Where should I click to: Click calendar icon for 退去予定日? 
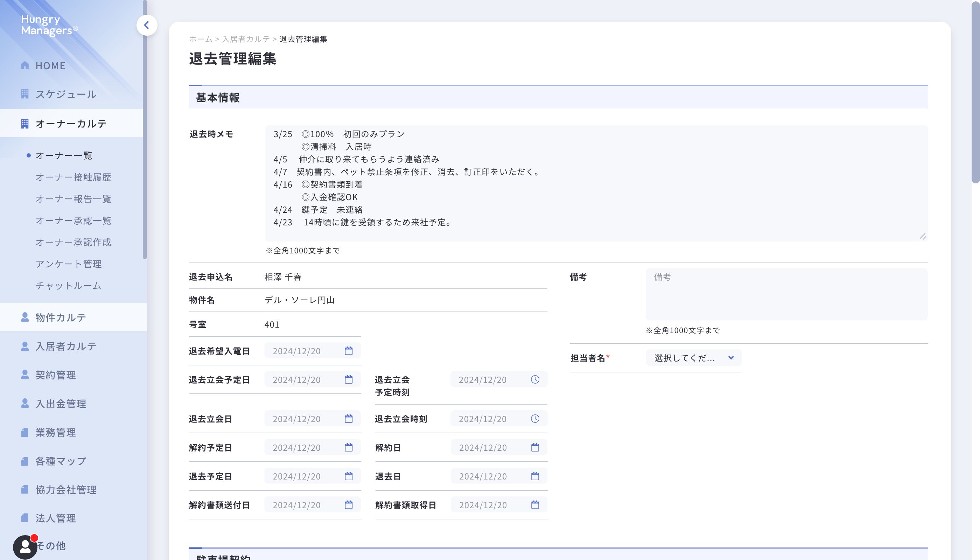349,476
